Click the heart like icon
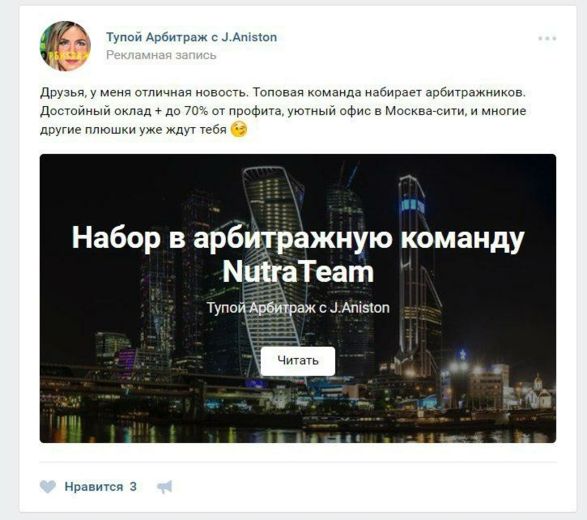Image resolution: width=587 pixels, height=520 pixels. pyautogui.click(x=48, y=487)
